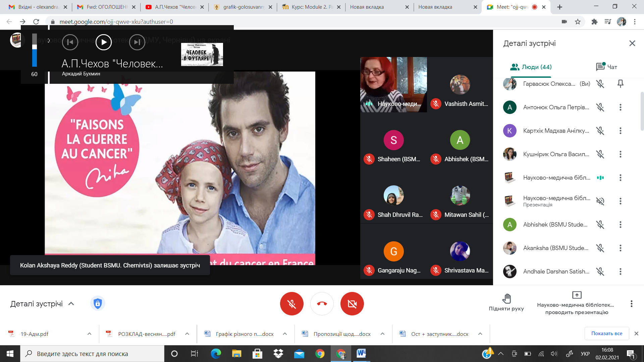Toggle your microphone with the red mute button
Image resolution: width=644 pixels, height=362 pixels.
click(292, 304)
